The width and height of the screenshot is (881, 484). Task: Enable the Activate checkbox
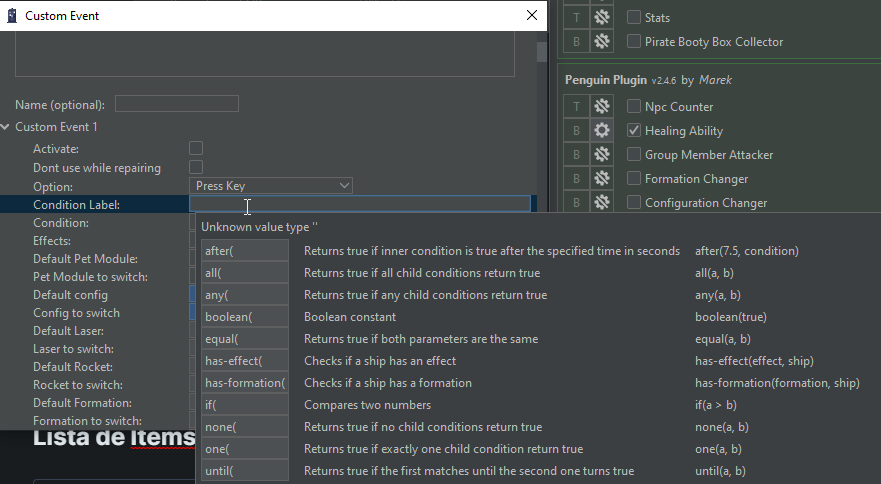pos(196,149)
